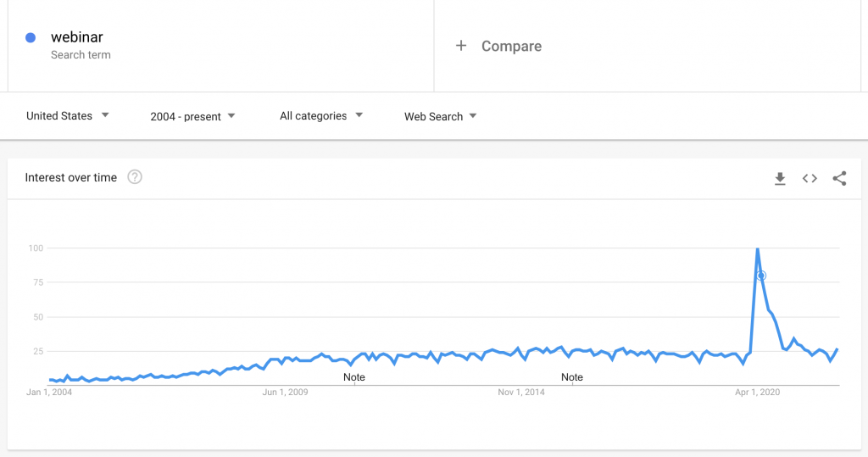Click the Apr 1, 2020 axis label

(757, 393)
